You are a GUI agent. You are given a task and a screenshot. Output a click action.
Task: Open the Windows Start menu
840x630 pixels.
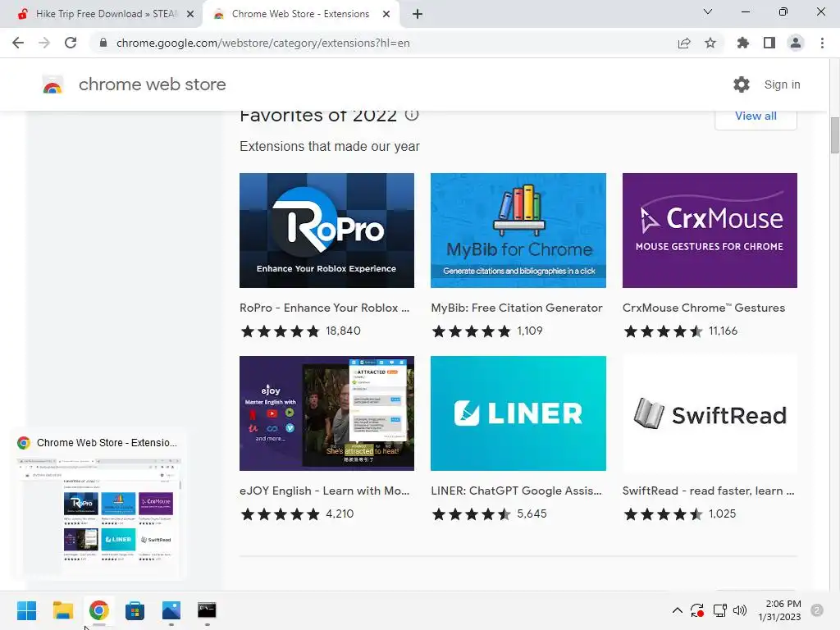pos(26,610)
